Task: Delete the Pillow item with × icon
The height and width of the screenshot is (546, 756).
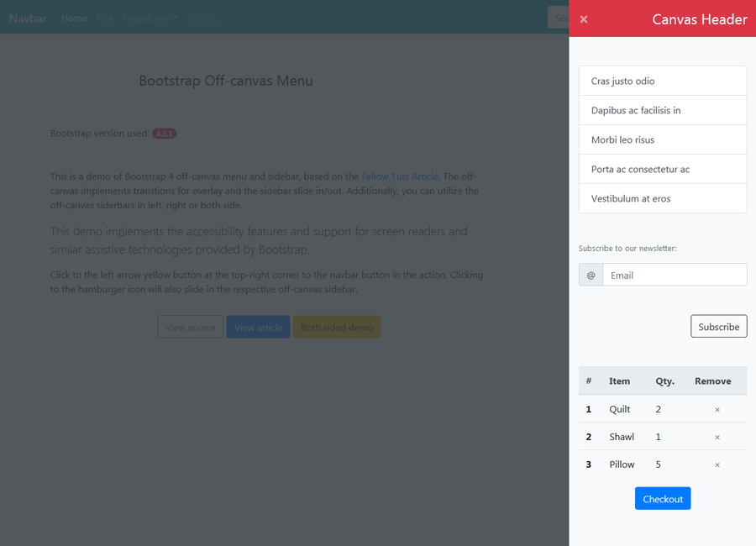Action: click(x=717, y=465)
